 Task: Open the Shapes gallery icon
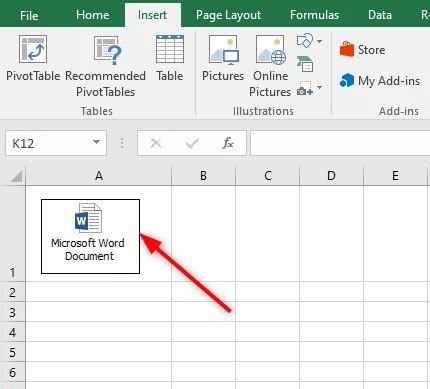tap(304, 41)
